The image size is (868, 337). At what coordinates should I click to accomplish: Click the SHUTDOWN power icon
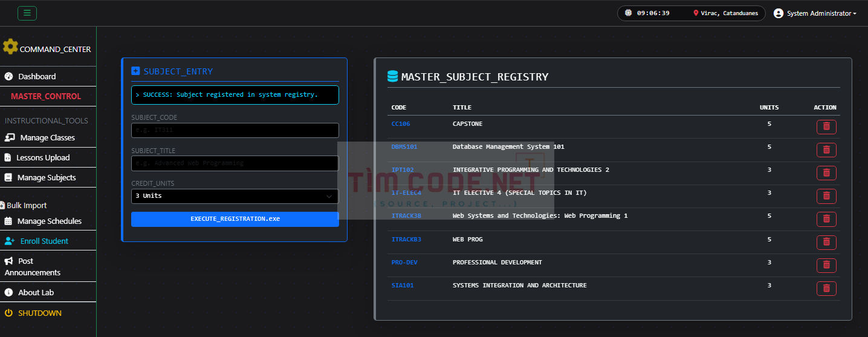coord(8,313)
